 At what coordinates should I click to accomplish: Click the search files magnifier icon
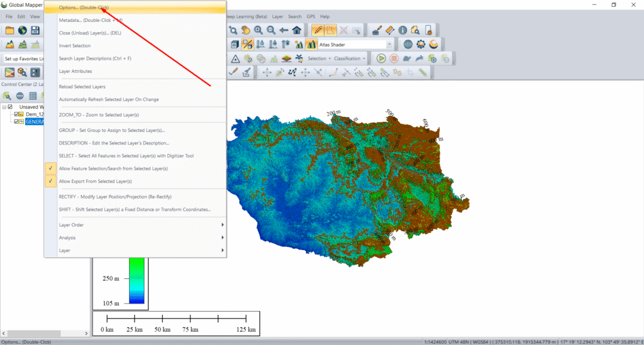point(415,30)
